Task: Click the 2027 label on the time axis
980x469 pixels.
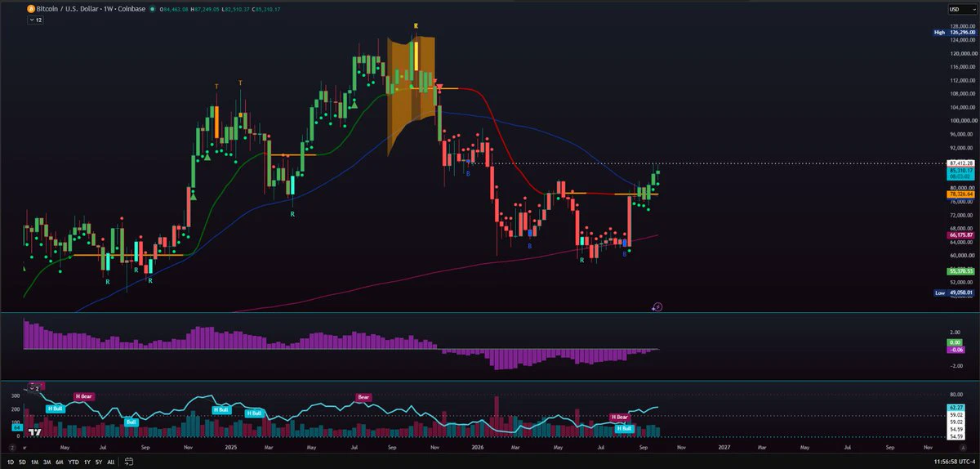Action: [724, 447]
